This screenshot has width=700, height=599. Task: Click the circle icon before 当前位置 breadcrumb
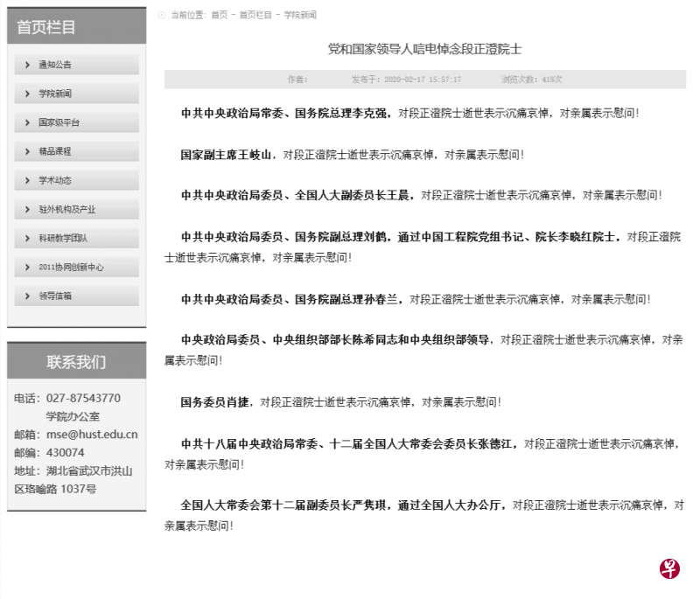pos(161,14)
